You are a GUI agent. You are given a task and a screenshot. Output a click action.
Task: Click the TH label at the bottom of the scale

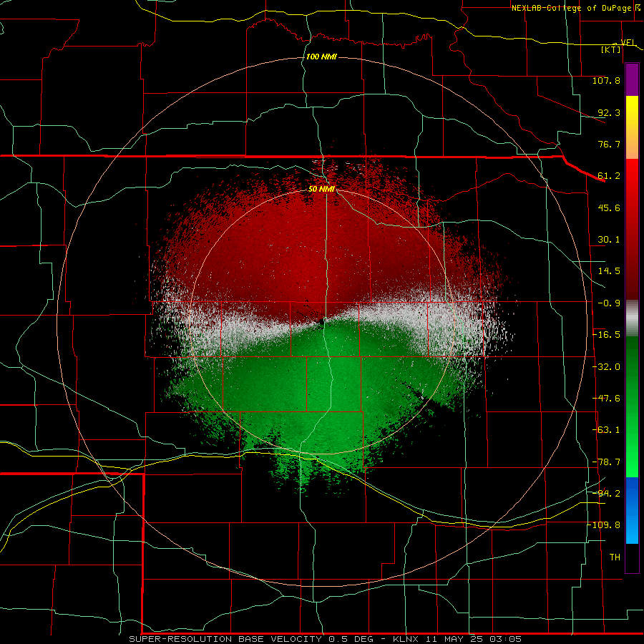pos(615,557)
